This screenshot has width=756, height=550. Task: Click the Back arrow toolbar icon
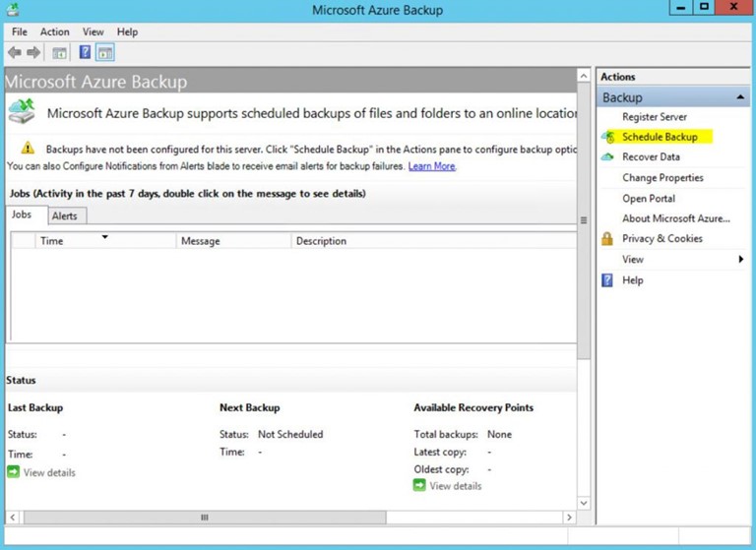pyautogui.click(x=15, y=52)
